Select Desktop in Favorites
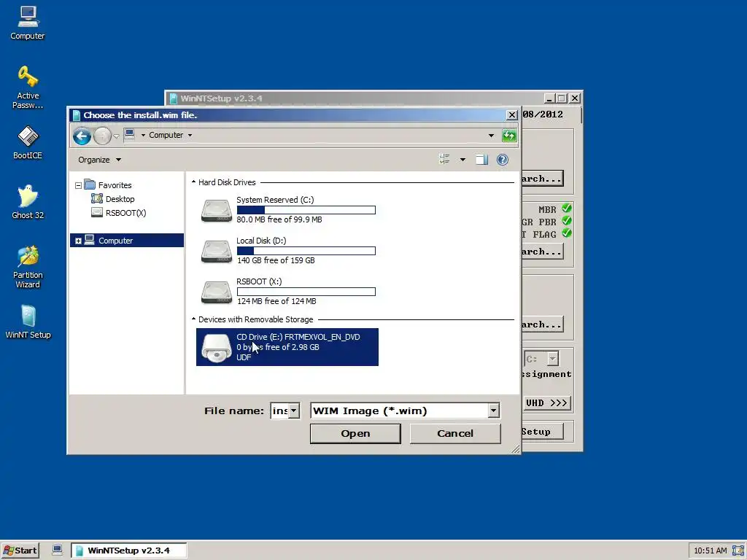The image size is (747, 560). (113, 199)
